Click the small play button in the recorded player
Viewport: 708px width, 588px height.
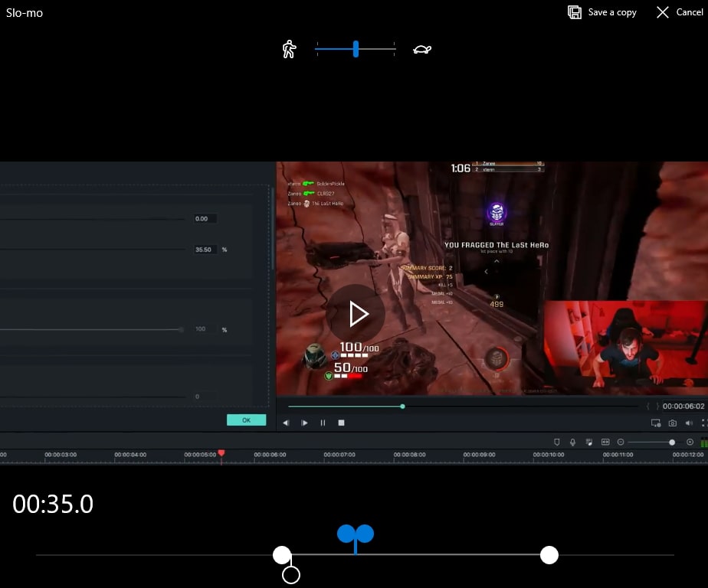(304, 423)
